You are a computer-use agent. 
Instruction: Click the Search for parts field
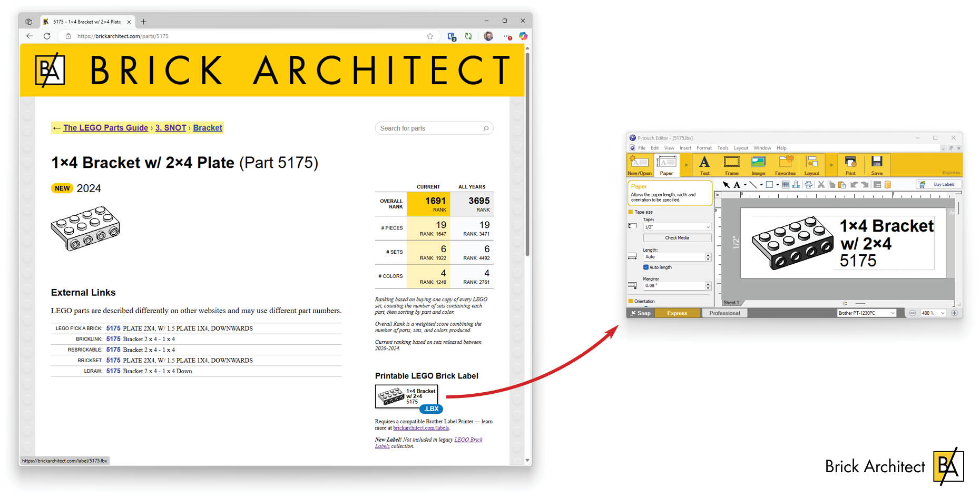433,128
